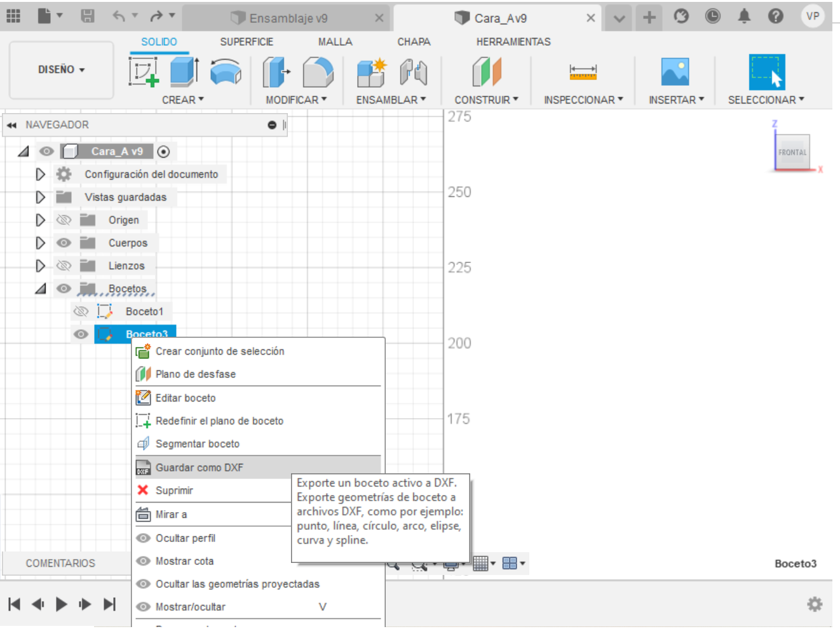Click the Undo arrow
The image size is (840, 629).
pos(119,16)
